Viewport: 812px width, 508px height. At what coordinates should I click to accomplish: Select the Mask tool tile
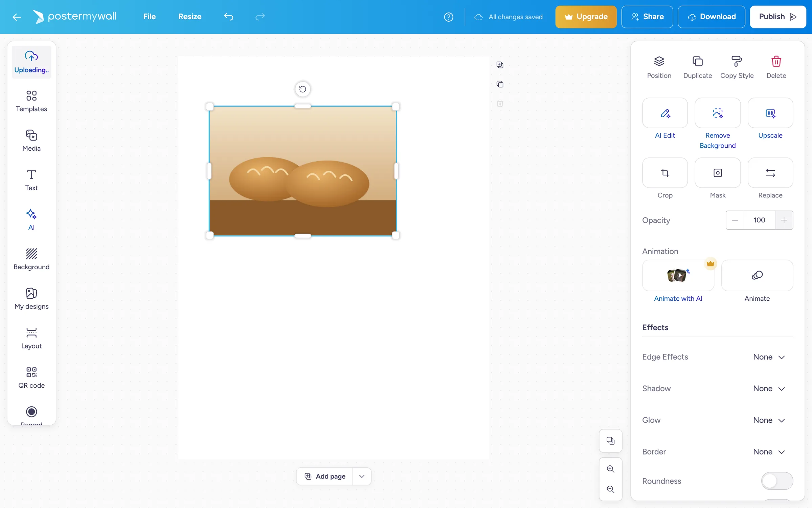(x=718, y=173)
